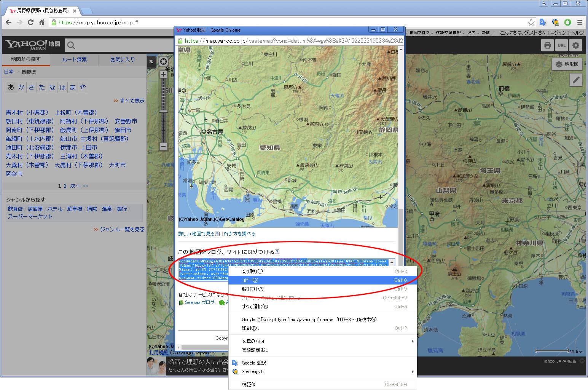Click 詳しい地図で見る link in popup
The height and width of the screenshot is (390, 588).
[x=196, y=233]
